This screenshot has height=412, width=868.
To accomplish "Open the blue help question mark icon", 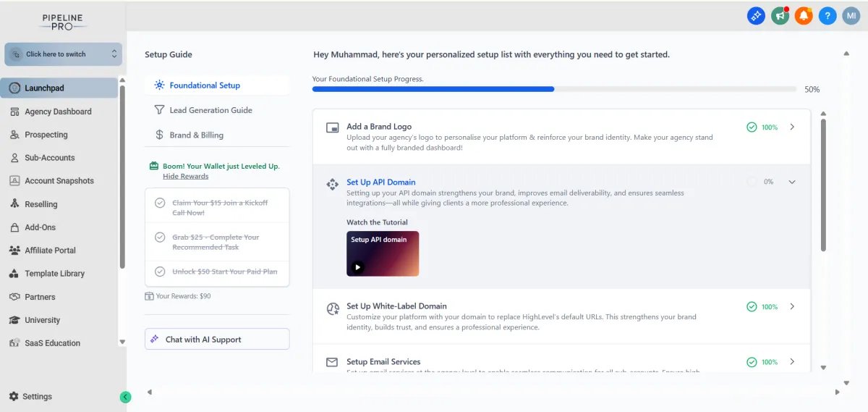I will pyautogui.click(x=827, y=15).
